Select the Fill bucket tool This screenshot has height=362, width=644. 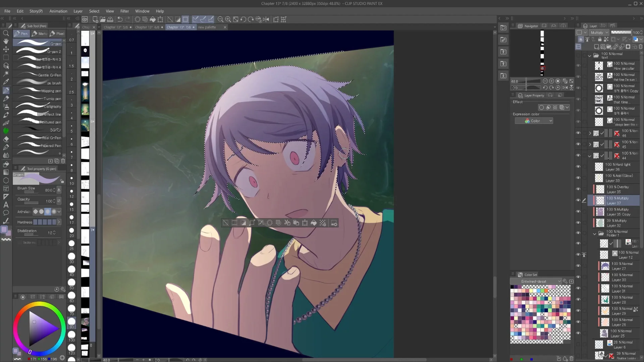pos(6,164)
